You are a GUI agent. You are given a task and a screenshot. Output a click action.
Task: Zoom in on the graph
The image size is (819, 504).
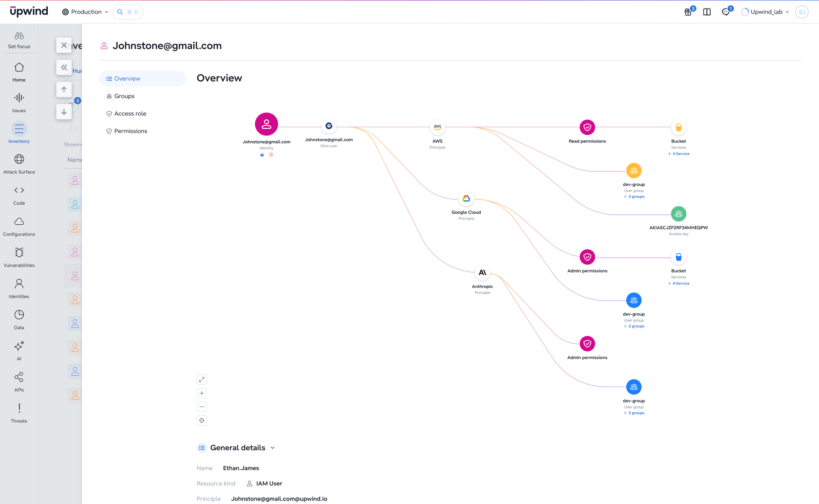(202, 393)
